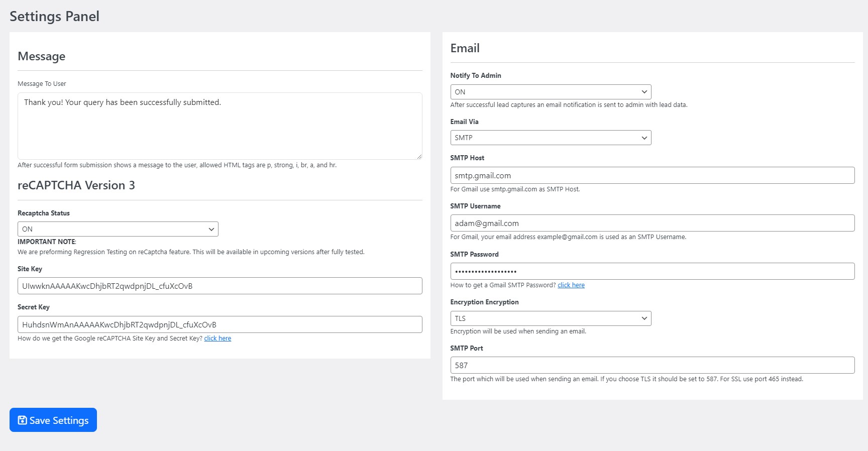Click the Message To User textarea

pyautogui.click(x=220, y=126)
